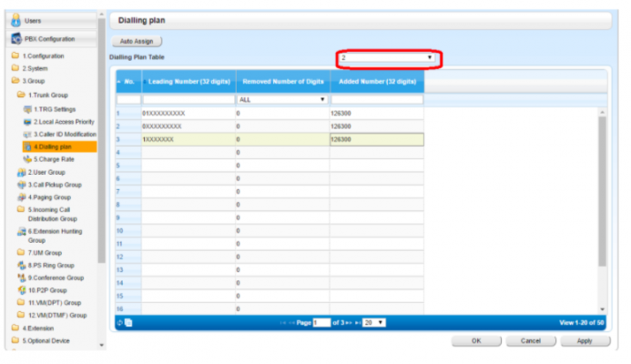Click Leading Number cell in row 4
This screenshot has height=364, width=631.
(187, 153)
